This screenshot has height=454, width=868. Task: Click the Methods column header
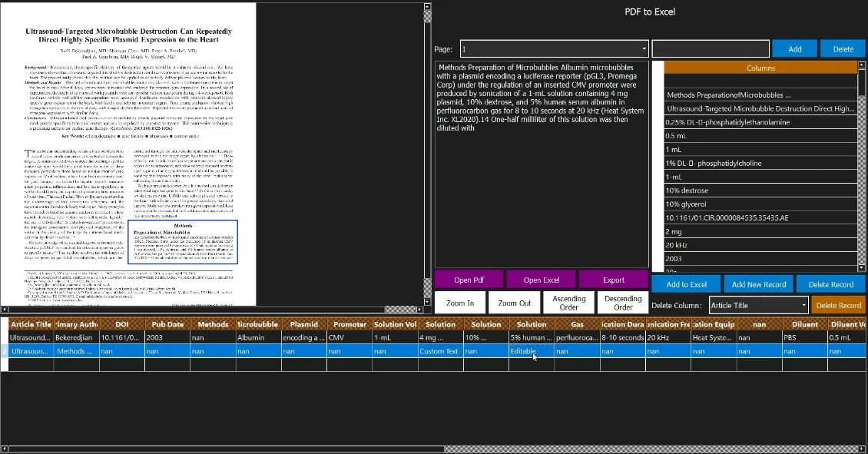pos(213,324)
